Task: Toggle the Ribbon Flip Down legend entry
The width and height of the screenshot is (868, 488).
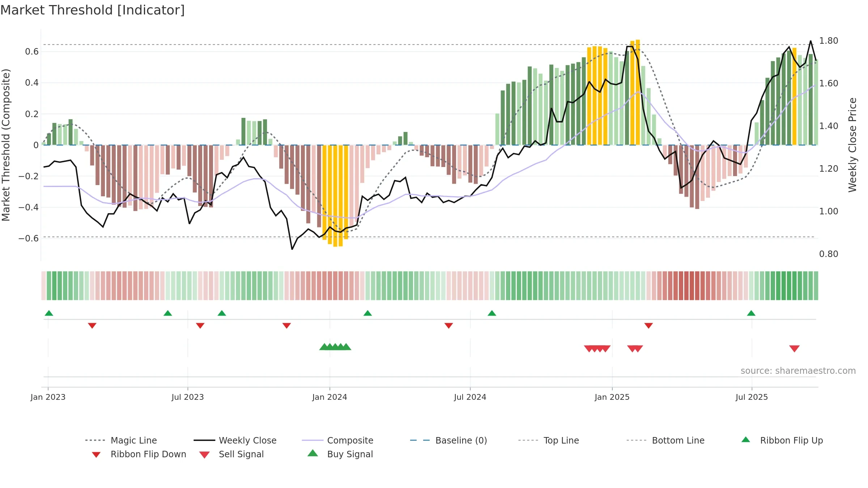Action: click(138, 454)
